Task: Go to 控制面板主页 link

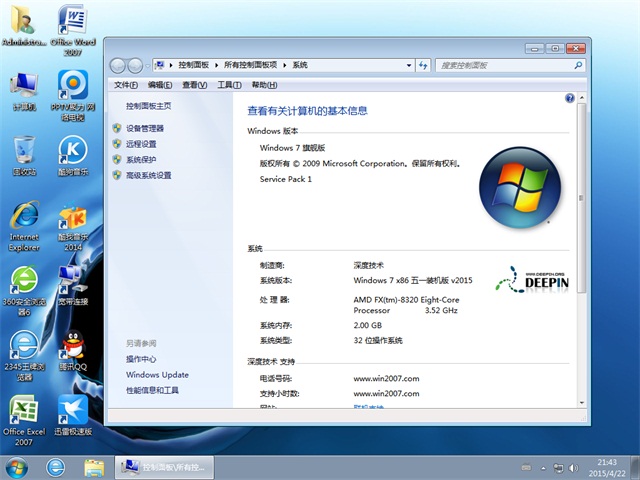Action: click(149, 106)
